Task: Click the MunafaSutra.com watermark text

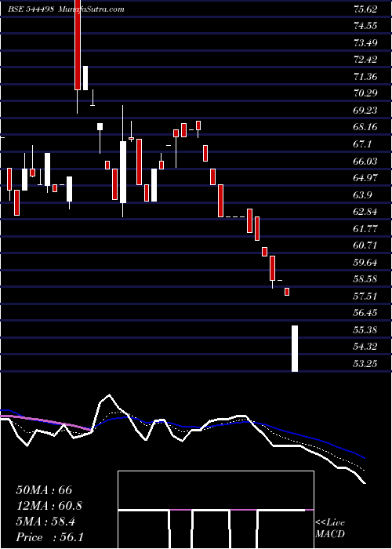Action: pos(92,9)
